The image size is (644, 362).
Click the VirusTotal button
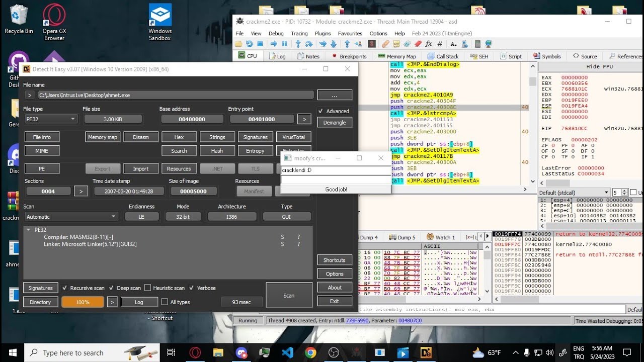click(294, 137)
